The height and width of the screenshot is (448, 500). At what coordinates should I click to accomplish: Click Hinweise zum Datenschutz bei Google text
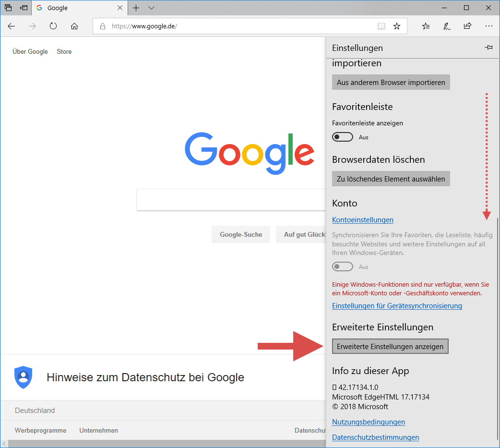coord(145,377)
